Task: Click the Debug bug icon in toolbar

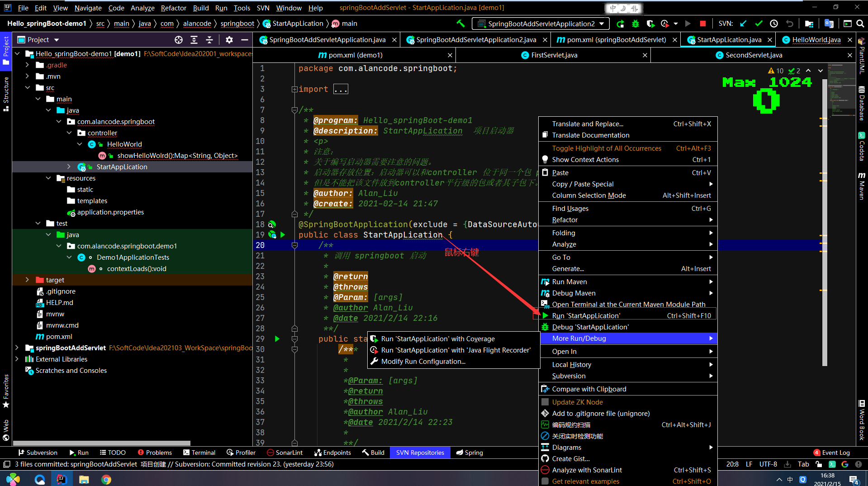Action: [x=636, y=24]
